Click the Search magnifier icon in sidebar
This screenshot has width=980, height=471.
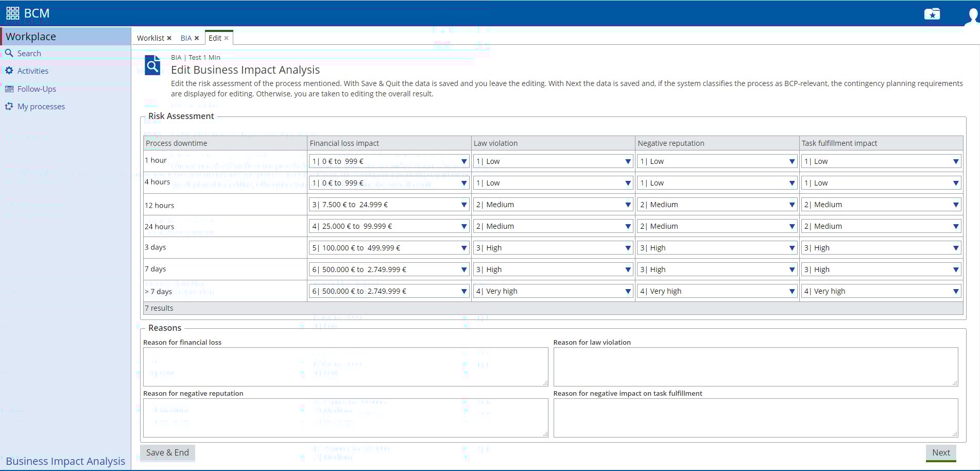(9, 53)
